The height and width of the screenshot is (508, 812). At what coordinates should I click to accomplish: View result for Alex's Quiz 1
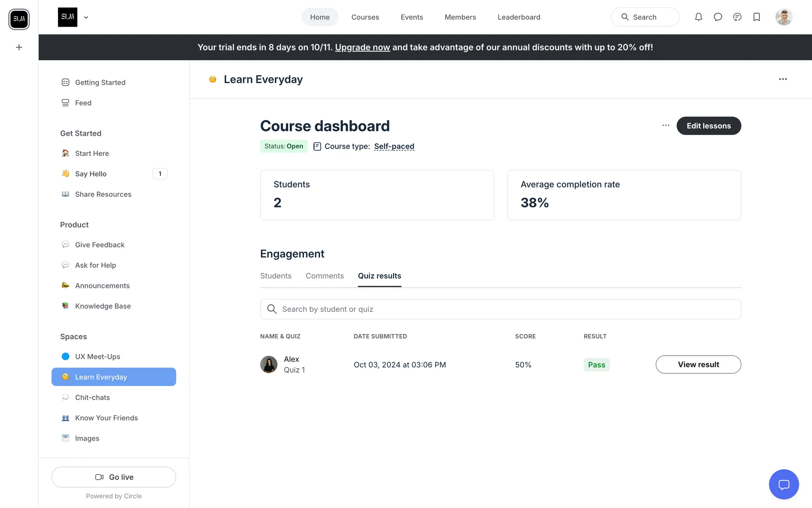tap(698, 364)
